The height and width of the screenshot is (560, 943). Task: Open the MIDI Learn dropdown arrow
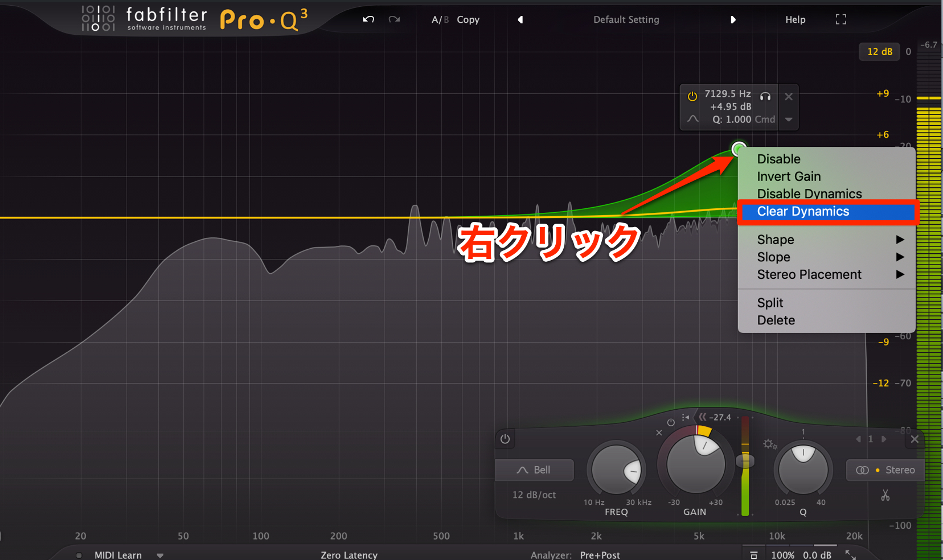(x=160, y=555)
